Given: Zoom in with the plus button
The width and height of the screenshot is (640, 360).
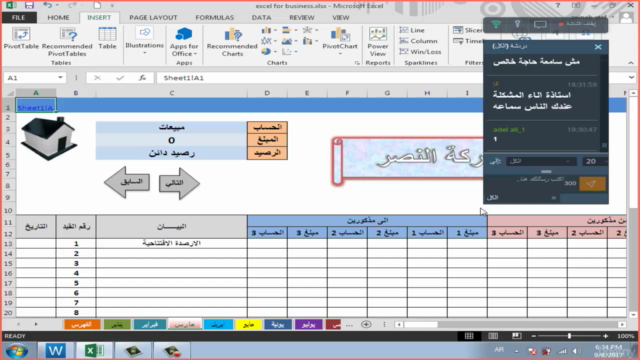Looking at the screenshot, I should pos(605,336).
